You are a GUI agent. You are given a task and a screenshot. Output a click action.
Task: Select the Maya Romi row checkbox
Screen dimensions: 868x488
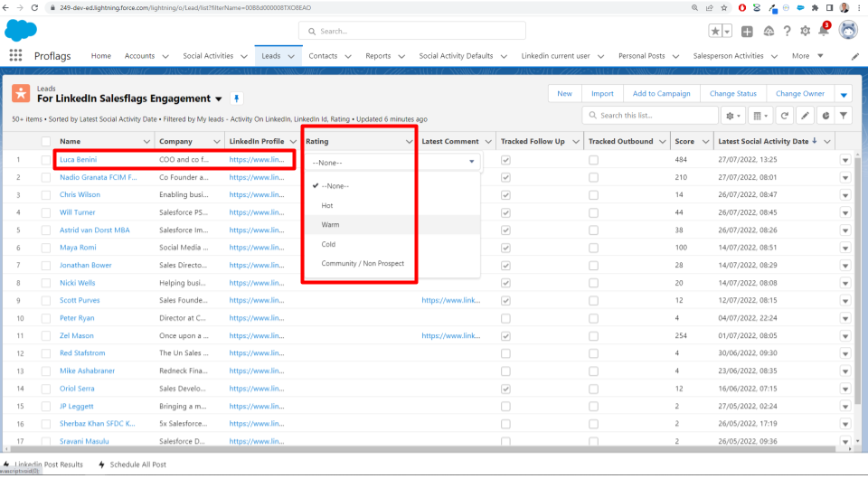pyautogui.click(x=46, y=248)
